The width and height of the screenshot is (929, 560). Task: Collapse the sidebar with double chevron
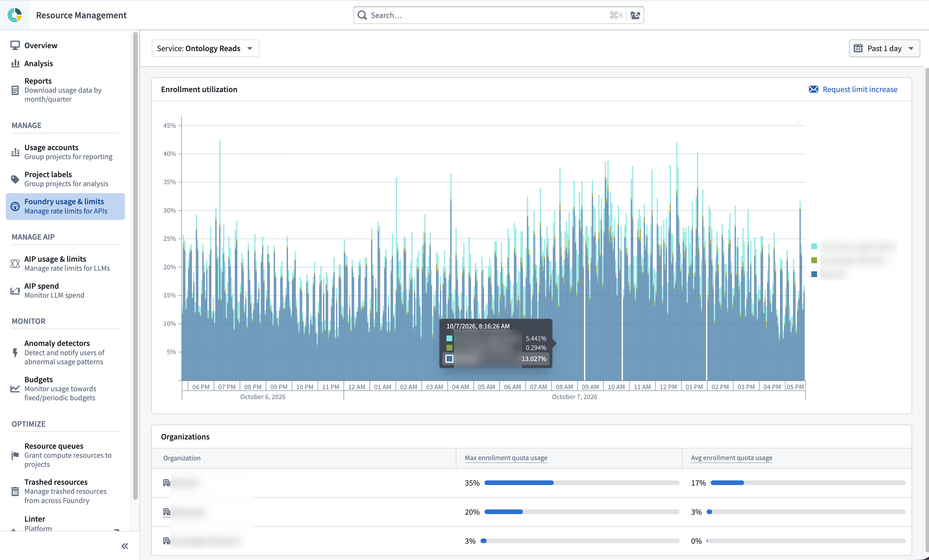point(125,546)
